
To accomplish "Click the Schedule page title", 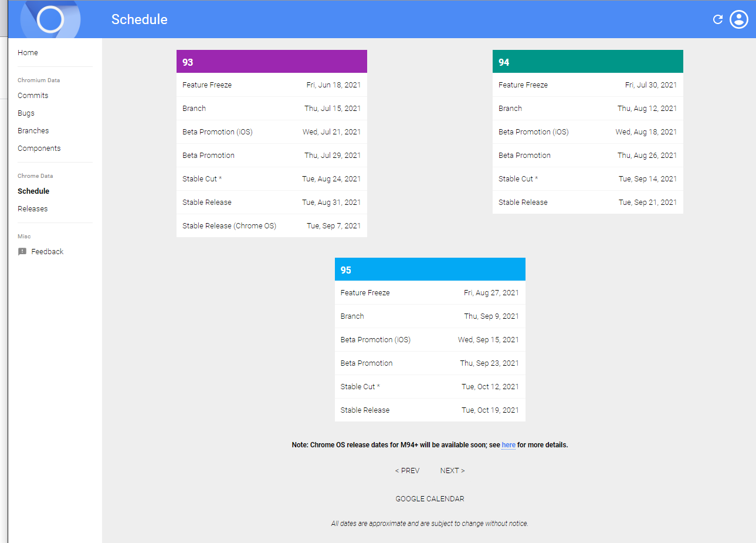I will coord(140,19).
